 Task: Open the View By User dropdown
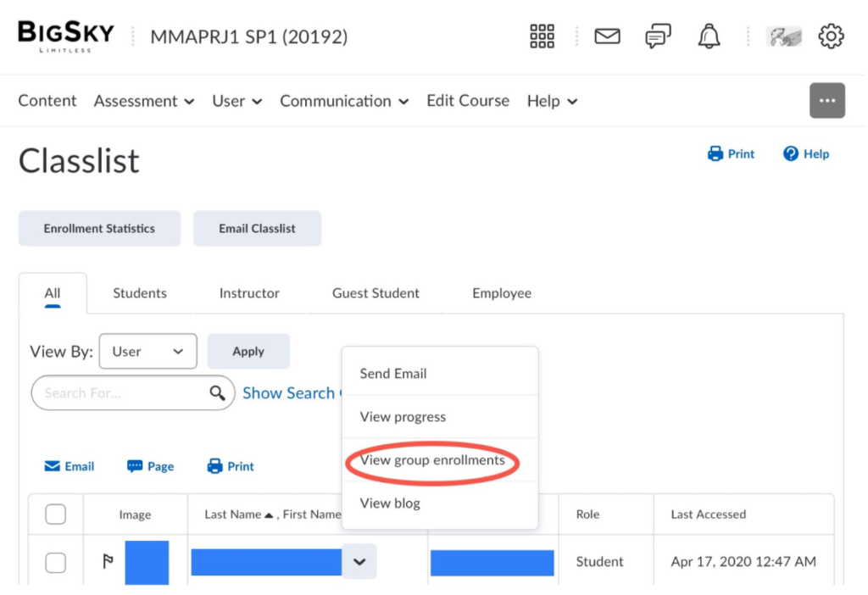point(147,352)
